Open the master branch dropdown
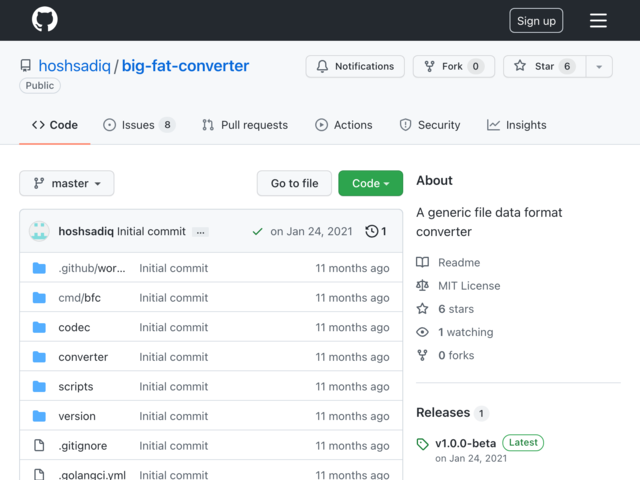 (67, 183)
